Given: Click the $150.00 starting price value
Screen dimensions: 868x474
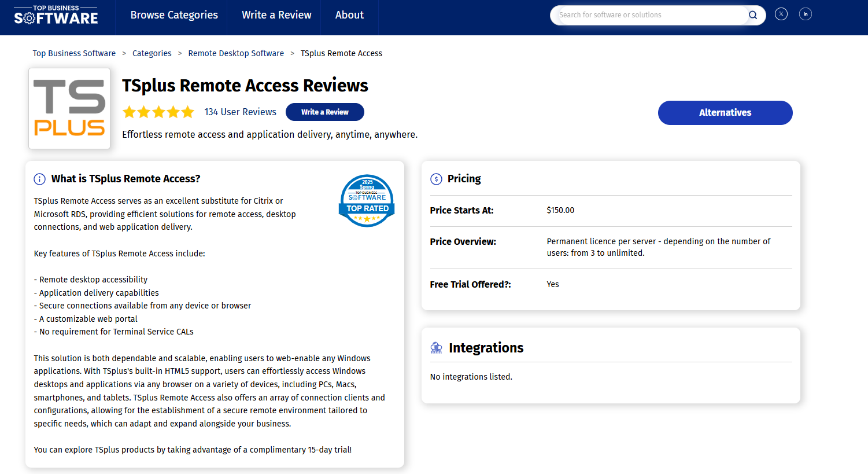Looking at the screenshot, I should (x=560, y=211).
